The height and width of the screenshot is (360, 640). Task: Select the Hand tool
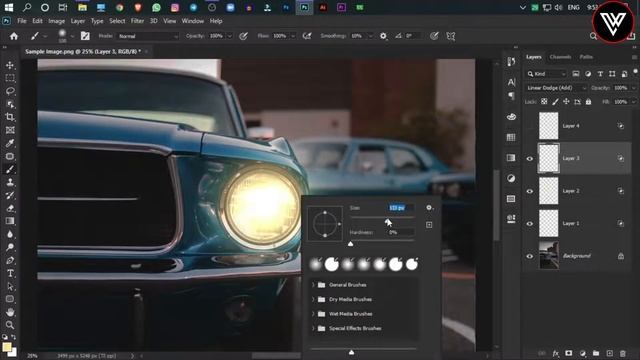click(10, 312)
